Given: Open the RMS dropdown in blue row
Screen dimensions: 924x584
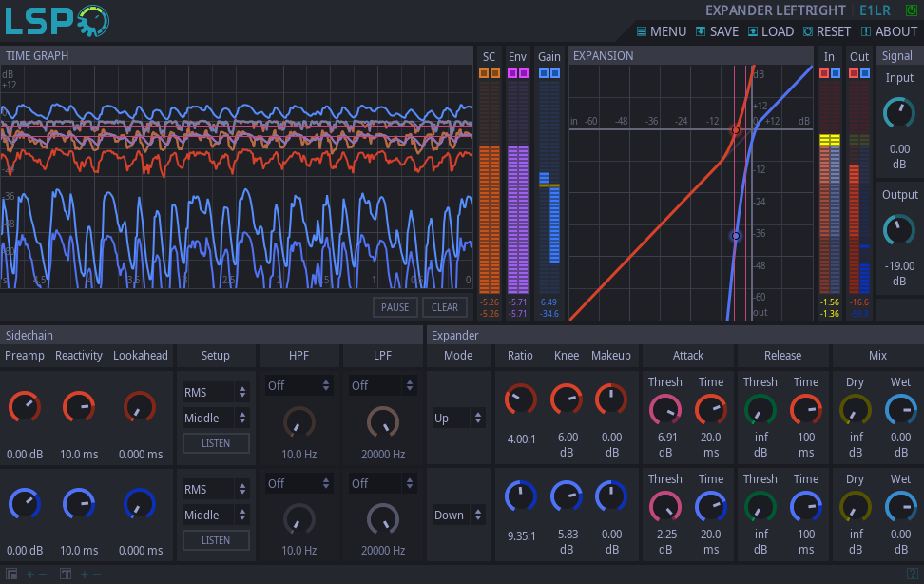Looking at the screenshot, I should [x=216, y=489].
